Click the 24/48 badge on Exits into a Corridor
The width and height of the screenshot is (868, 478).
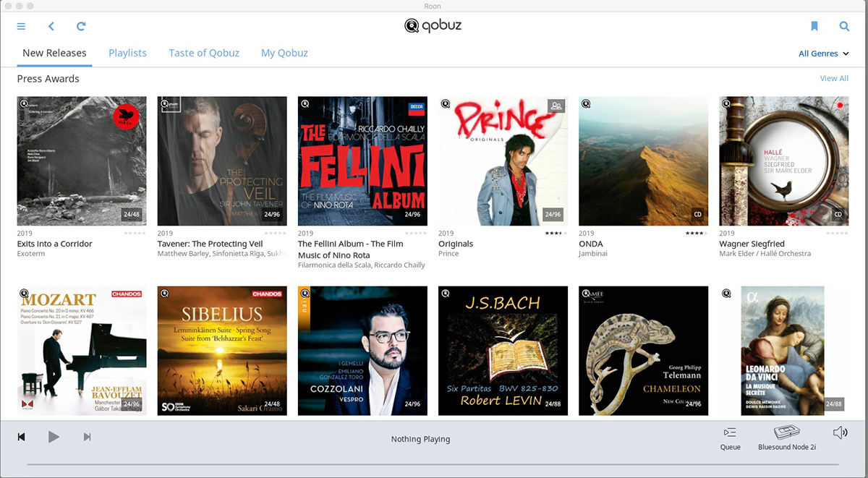(x=132, y=214)
